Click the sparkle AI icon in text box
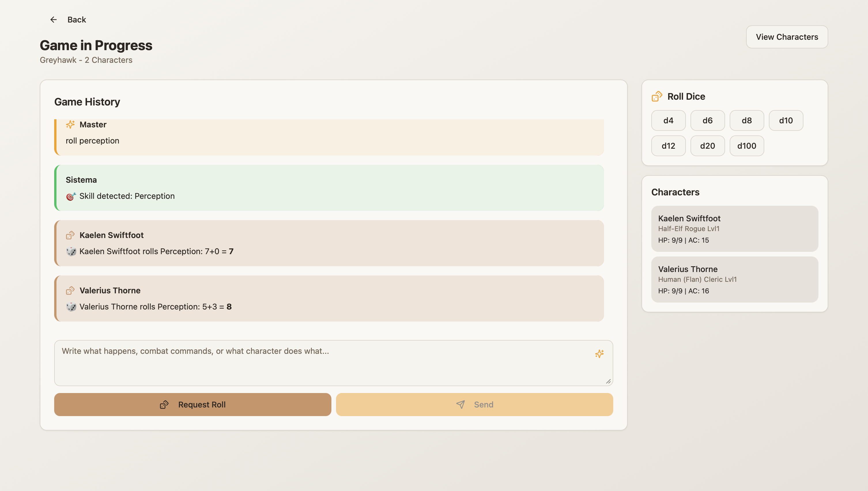 click(599, 354)
